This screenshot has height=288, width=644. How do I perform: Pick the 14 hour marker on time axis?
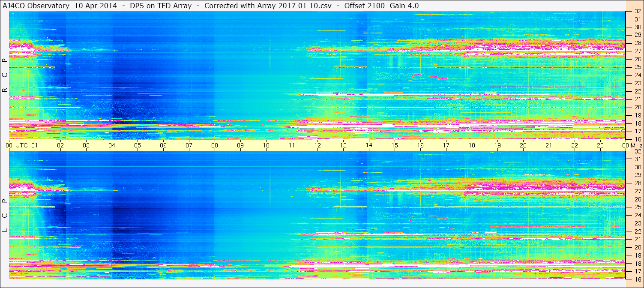tap(369, 145)
